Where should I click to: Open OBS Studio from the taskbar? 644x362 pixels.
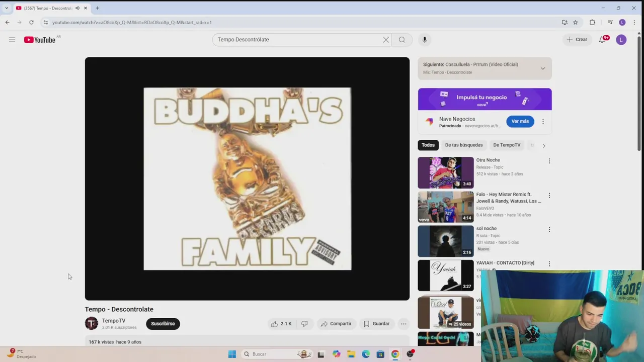tap(410, 354)
